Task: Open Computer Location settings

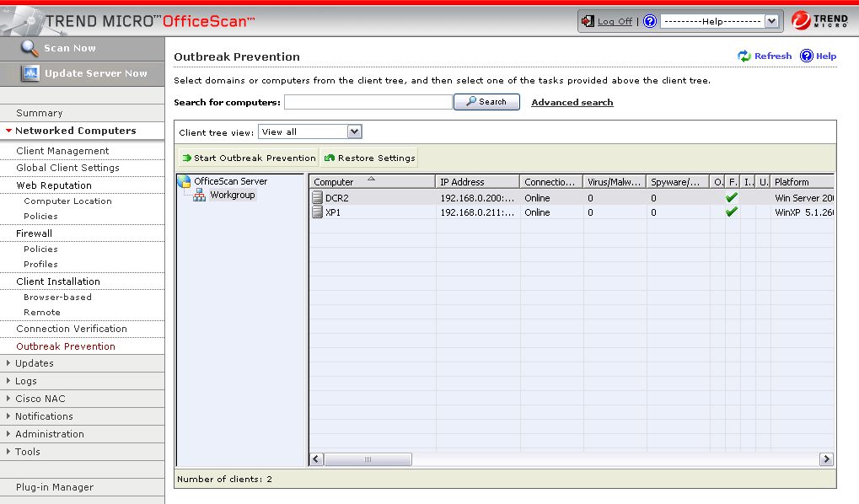Action: tap(68, 201)
